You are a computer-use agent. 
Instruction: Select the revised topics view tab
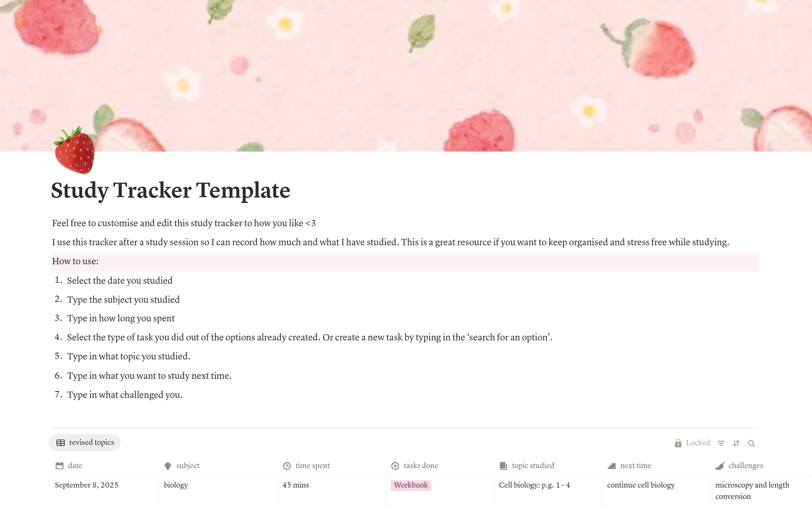tap(85, 443)
